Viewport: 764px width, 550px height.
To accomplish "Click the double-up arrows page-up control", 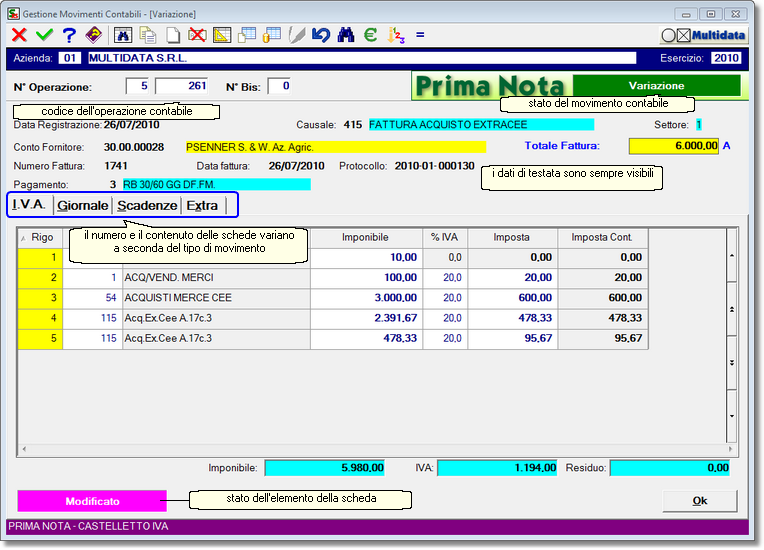I will tap(731, 309).
